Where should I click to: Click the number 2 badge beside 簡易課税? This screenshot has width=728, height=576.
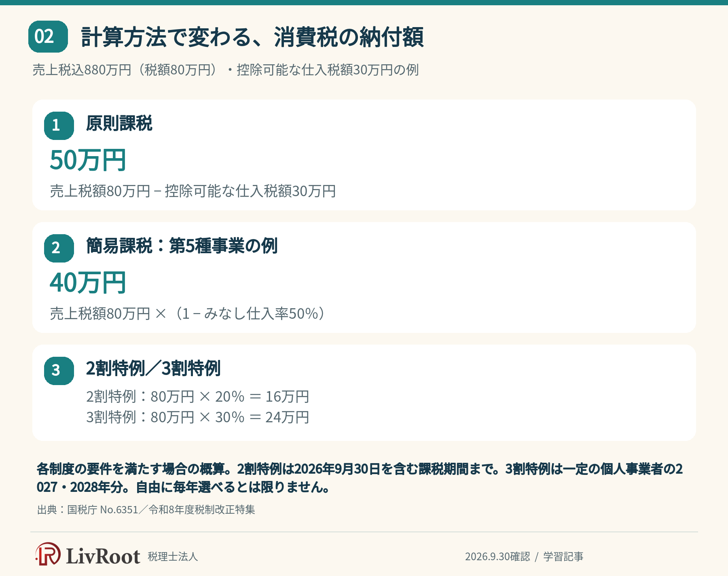tap(59, 248)
